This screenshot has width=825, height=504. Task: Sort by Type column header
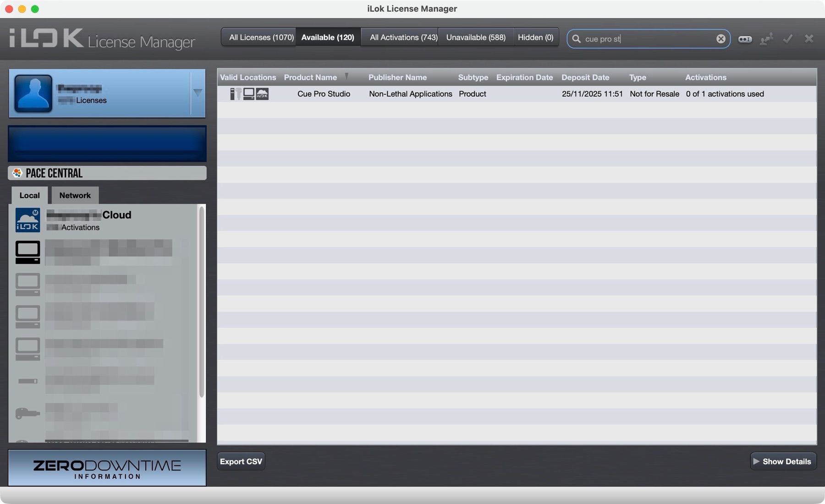638,77
